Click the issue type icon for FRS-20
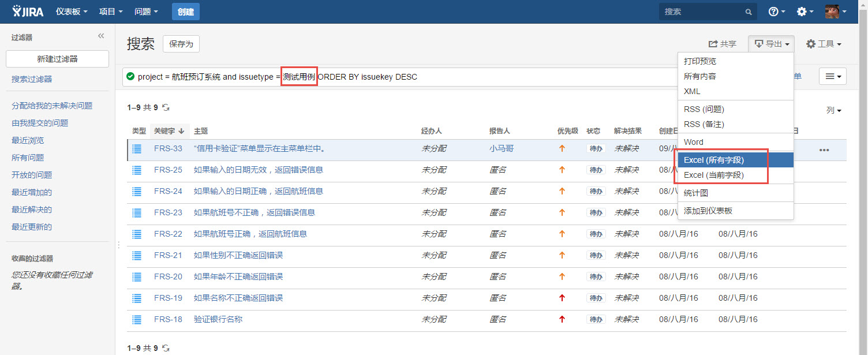Image resolution: width=868 pixels, height=355 pixels. coord(137,277)
